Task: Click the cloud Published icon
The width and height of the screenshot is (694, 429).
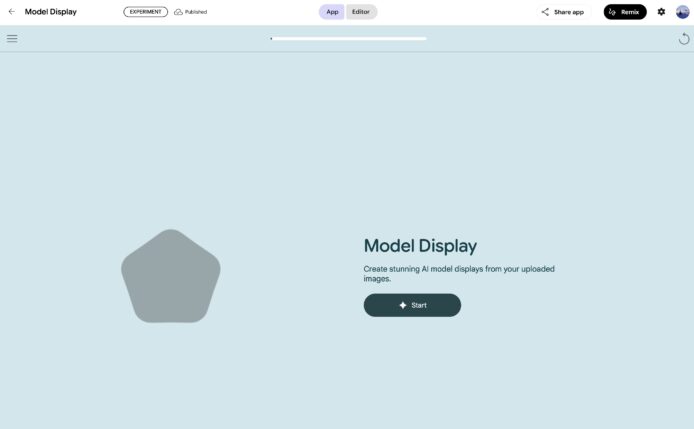Action: click(178, 12)
